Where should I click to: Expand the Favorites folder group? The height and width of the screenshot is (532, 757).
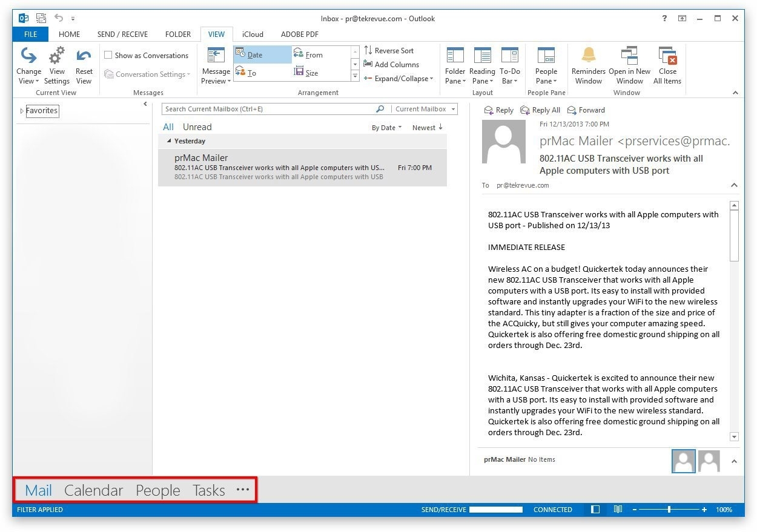pos(22,111)
